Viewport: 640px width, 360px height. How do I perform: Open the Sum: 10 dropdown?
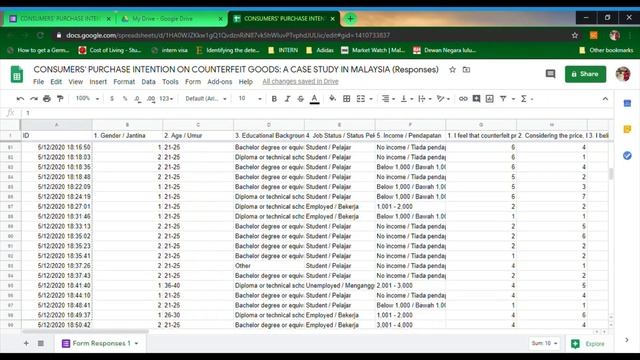tap(544, 343)
